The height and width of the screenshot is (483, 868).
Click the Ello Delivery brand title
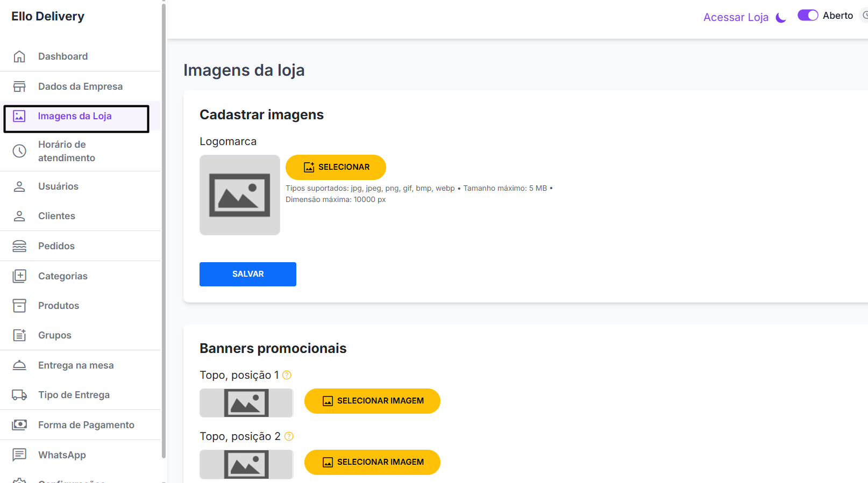point(48,17)
